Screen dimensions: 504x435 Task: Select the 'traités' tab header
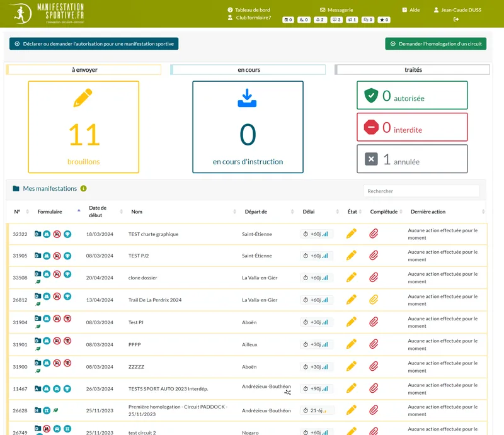pyautogui.click(x=413, y=70)
